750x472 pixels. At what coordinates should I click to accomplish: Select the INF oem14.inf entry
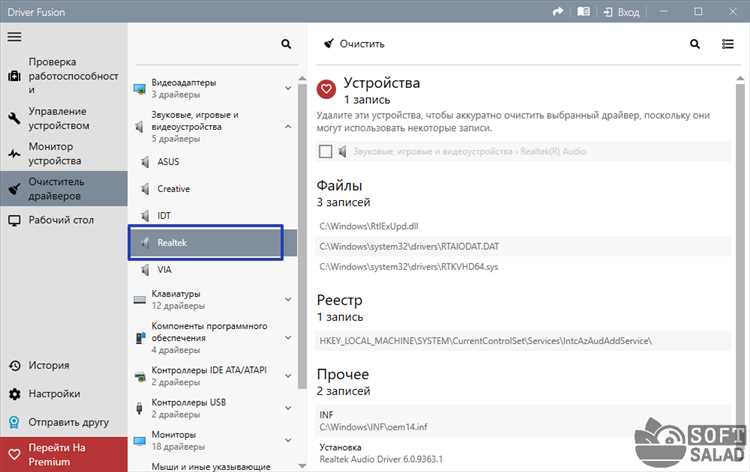(x=523, y=421)
